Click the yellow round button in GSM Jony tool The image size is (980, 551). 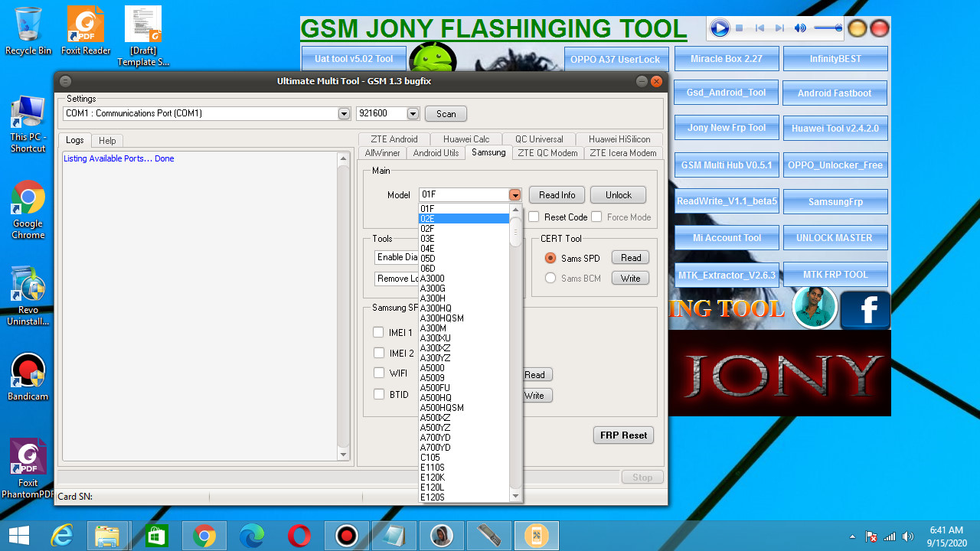pyautogui.click(x=857, y=29)
